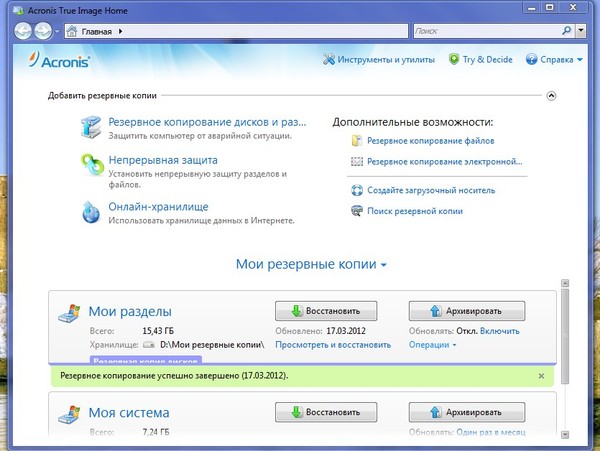This screenshot has height=451, width=600.
Task: Select the Главная breadcrumb
Action: tap(96, 31)
